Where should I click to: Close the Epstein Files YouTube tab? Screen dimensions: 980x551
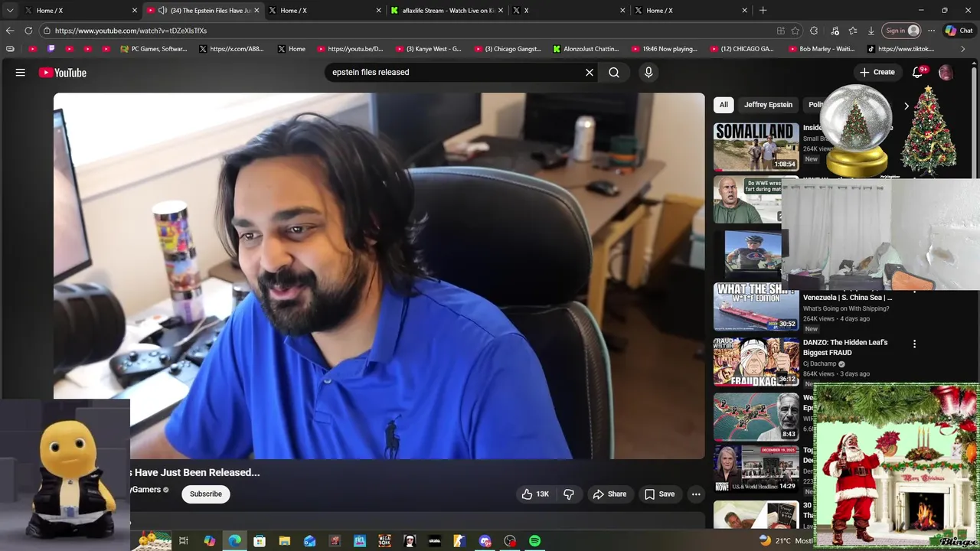(256, 11)
